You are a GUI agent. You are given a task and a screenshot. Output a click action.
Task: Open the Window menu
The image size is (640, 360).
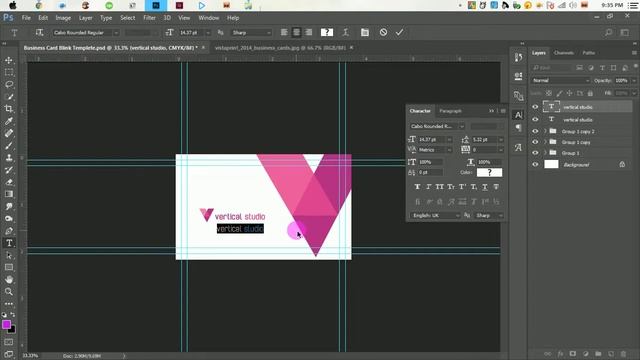click(x=209, y=18)
